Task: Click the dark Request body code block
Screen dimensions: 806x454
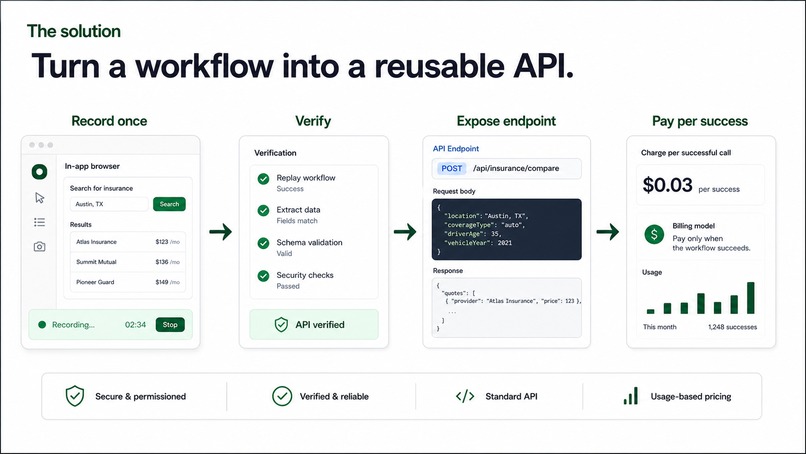Action: pyautogui.click(x=507, y=229)
